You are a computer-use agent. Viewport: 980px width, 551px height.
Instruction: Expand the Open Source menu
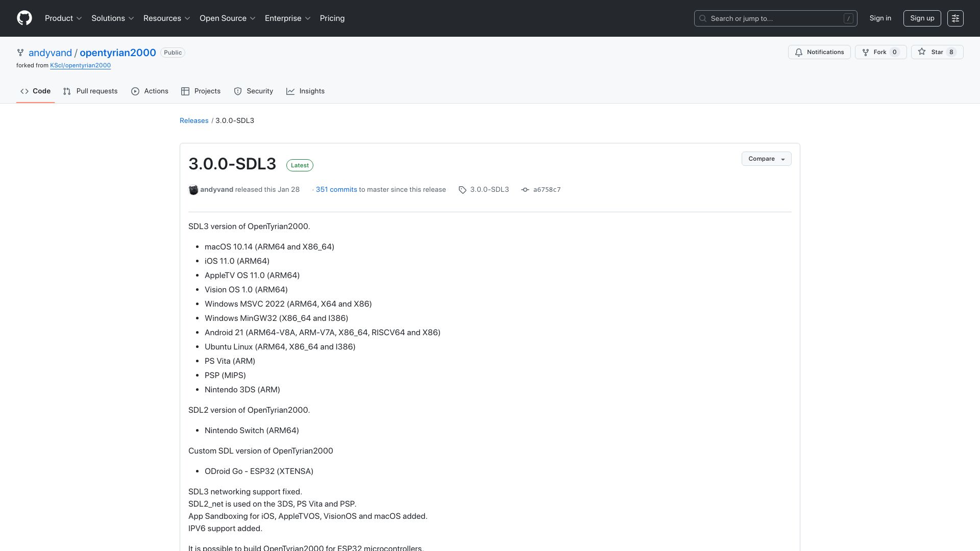coord(228,18)
